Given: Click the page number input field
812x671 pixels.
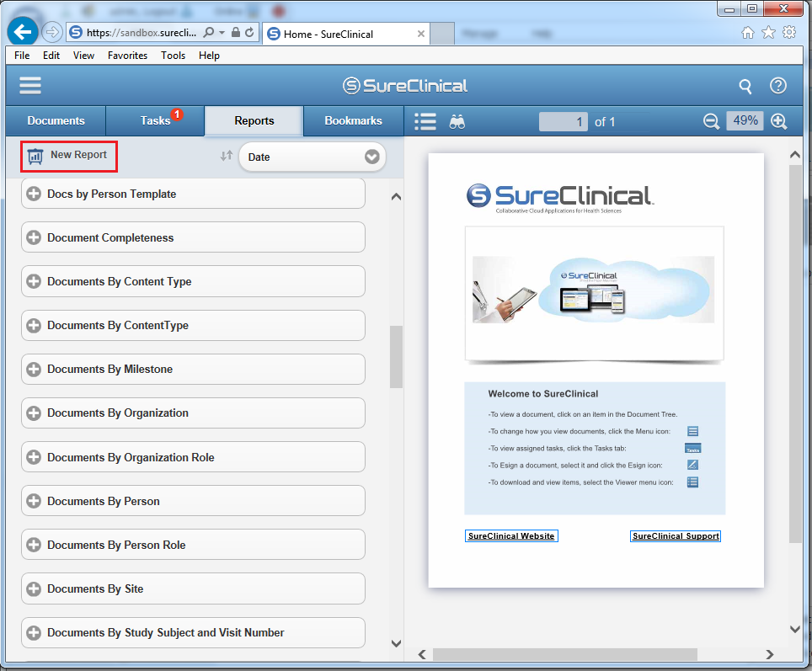Looking at the screenshot, I should (564, 122).
